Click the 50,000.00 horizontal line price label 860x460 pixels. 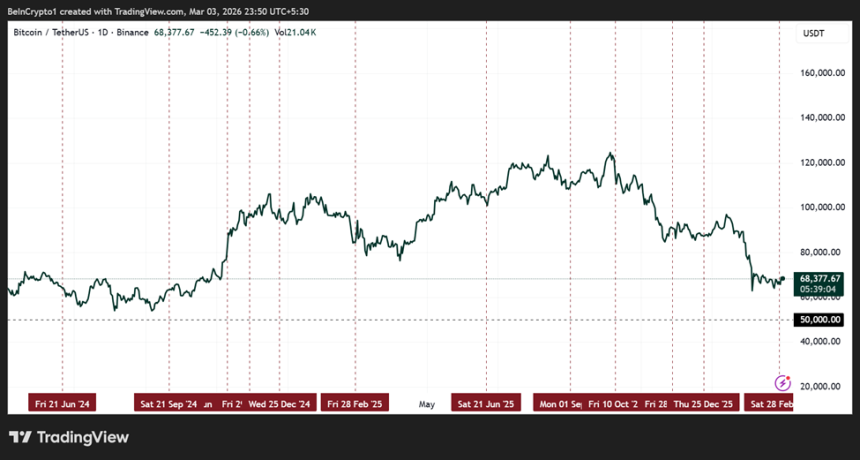[x=818, y=320]
